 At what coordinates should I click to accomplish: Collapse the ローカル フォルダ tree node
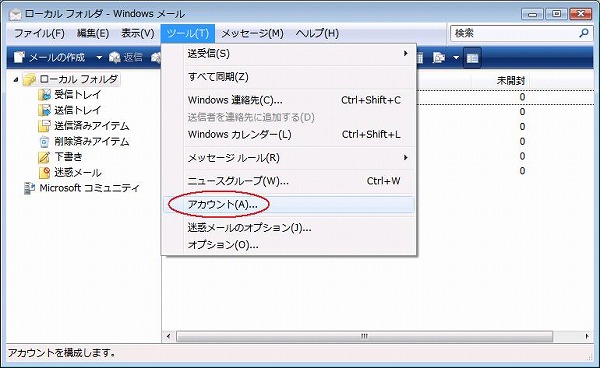pos(16,80)
